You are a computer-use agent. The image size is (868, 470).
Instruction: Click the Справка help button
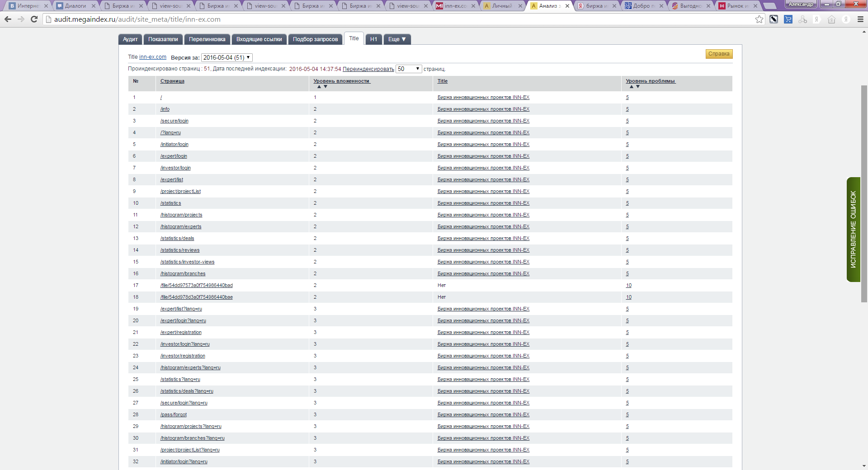click(x=719, y=54)
